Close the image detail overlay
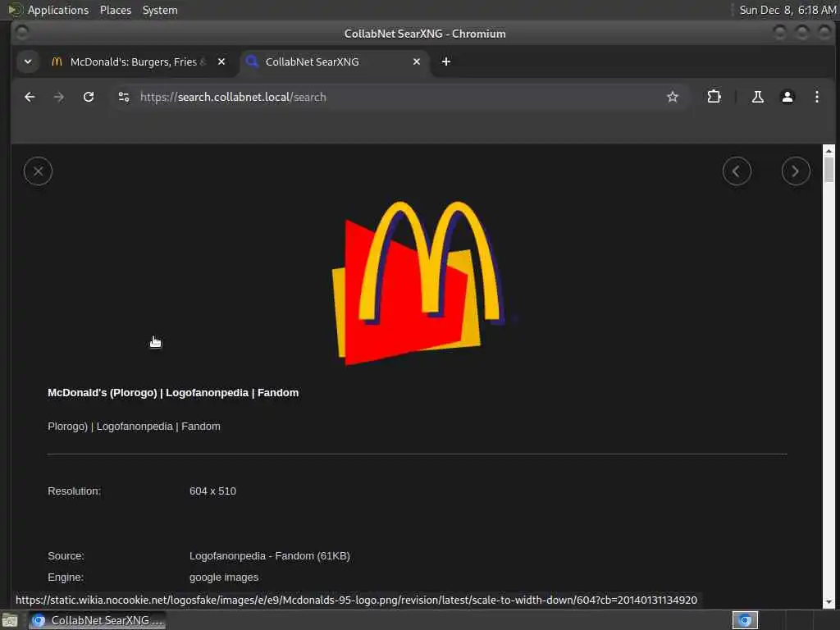The height and width of the screenshot is (630, 840). 38,171
